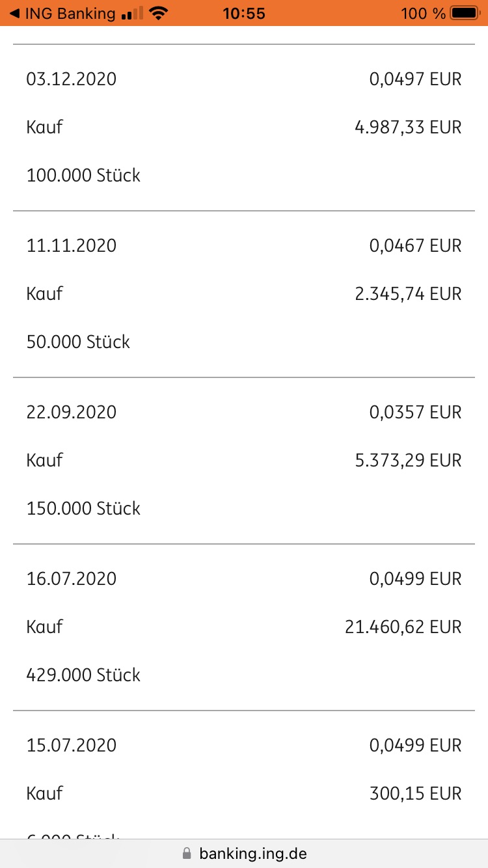Tap the 10:55 clock in status bar
The image size is (488, 868).
point(244,13)
